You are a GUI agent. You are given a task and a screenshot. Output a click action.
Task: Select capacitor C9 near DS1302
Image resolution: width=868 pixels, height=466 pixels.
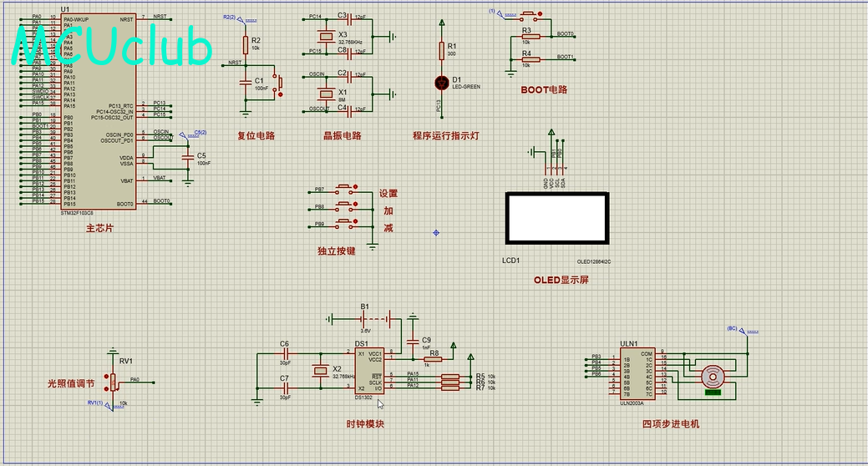click(x=413, y=342)
